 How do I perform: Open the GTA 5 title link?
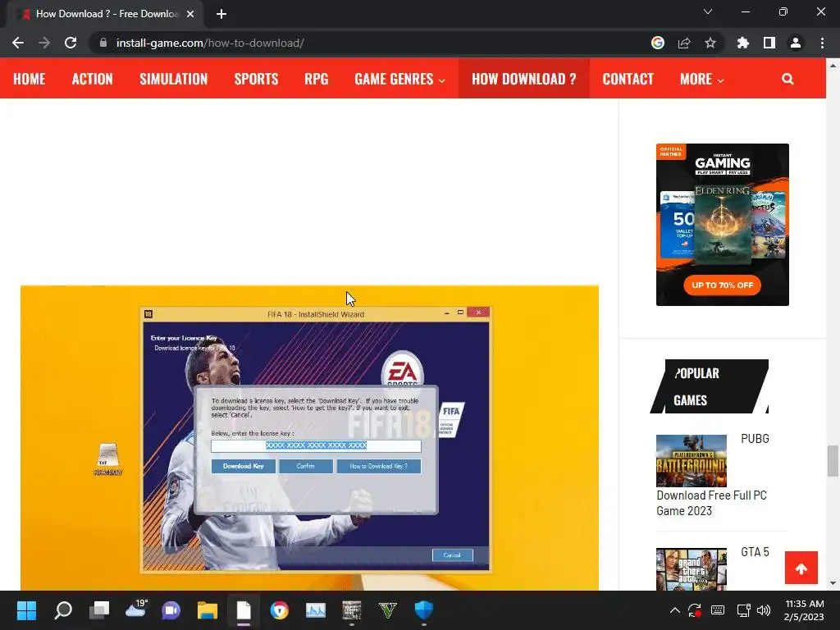[x=755, y=552]
